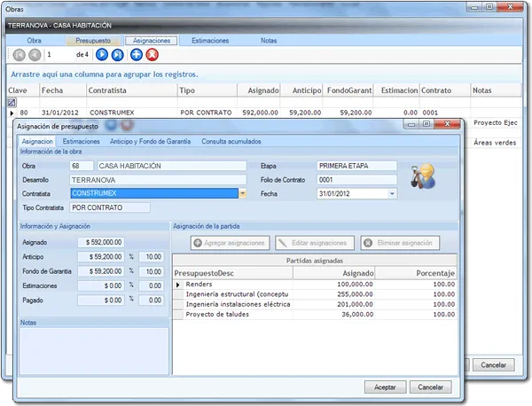The image size is (532, 406).
Task: Click Fondo de Garantía amount field
Action: [x=101, y=271]
